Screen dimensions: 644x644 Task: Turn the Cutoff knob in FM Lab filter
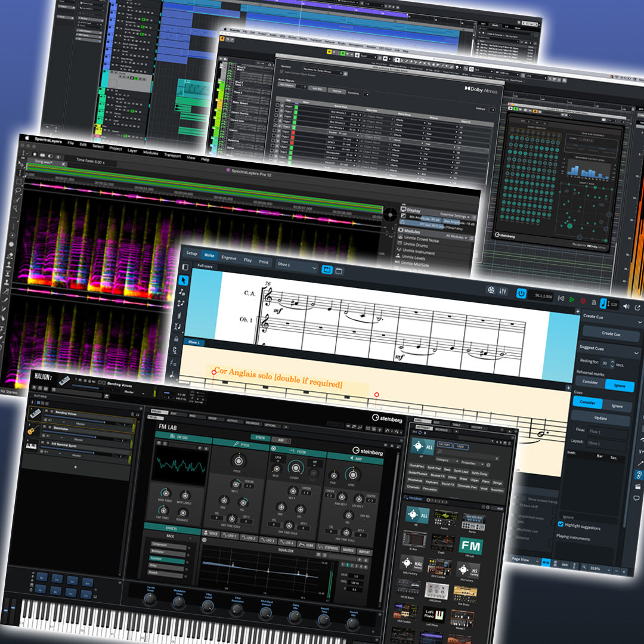pos(295,467)
